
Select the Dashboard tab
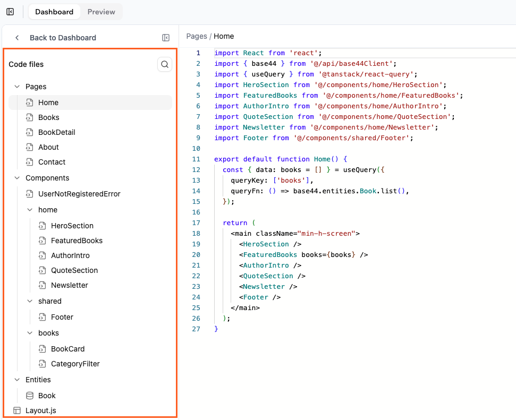pyautogui.click(x=54, y=11)
